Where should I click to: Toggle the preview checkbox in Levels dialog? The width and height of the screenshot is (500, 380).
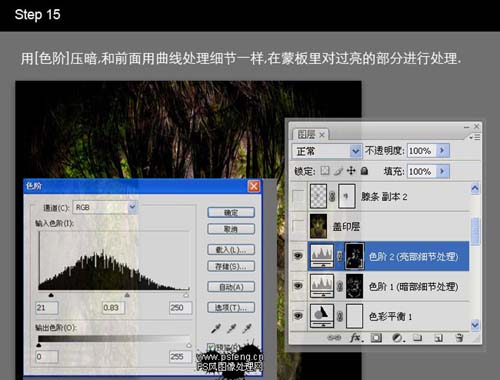pos(211,348)
